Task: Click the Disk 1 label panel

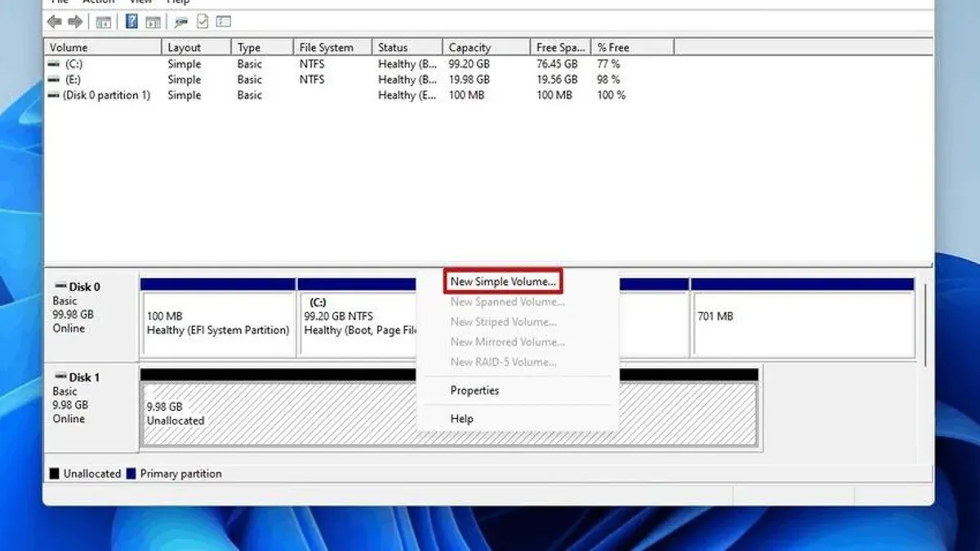Action: 91,408
